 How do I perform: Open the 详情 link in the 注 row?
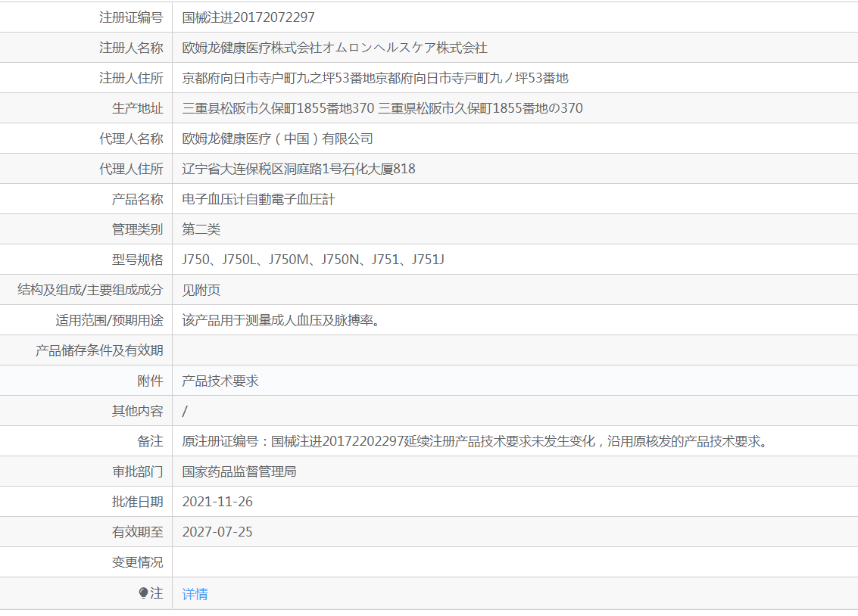click(x=195, y=593)
